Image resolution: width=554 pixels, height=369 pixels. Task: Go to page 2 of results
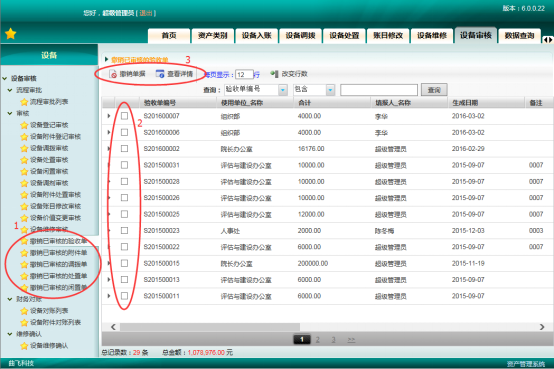[x=318, y=340]
